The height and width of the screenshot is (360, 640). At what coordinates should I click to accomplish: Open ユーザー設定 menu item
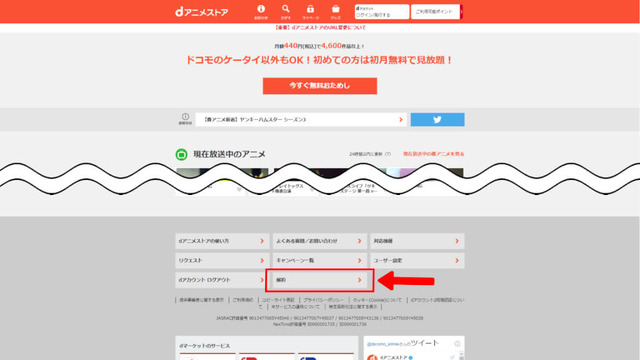point(417,260)
